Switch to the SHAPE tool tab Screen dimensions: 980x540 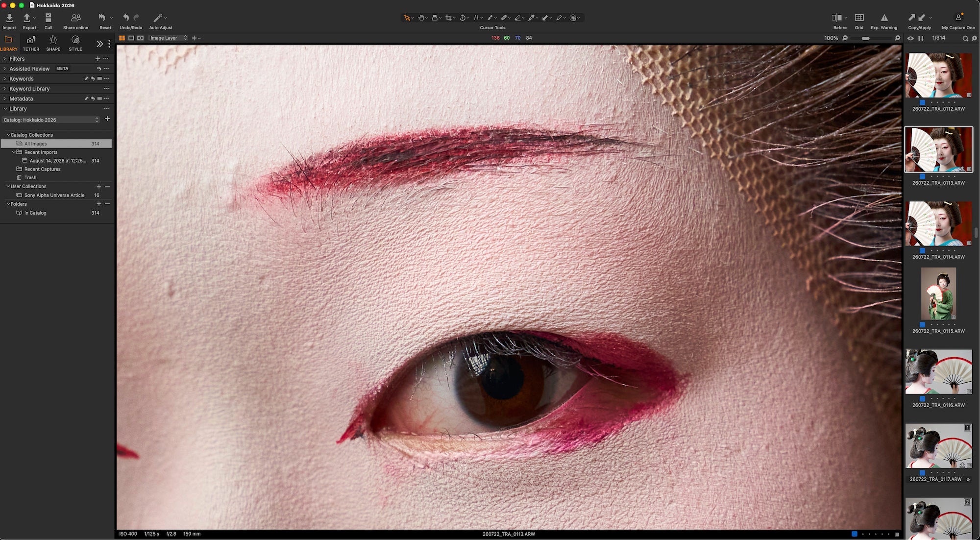[x=53, y=43]
